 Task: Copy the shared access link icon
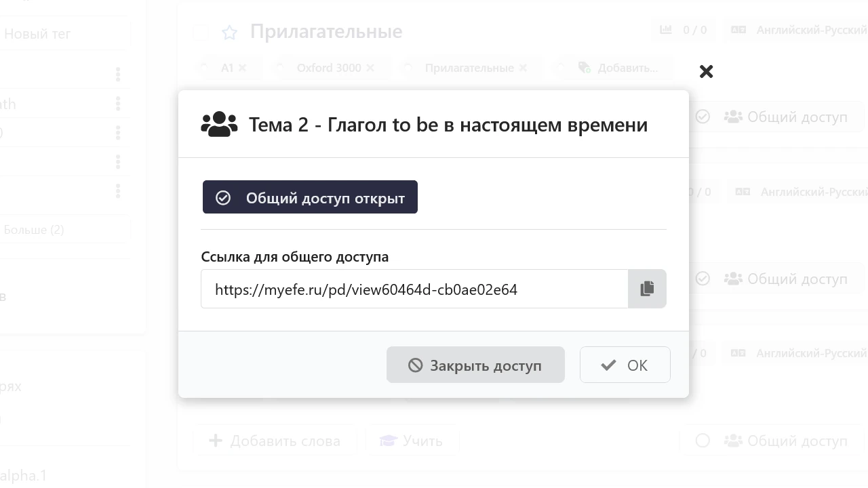(647, 289)
